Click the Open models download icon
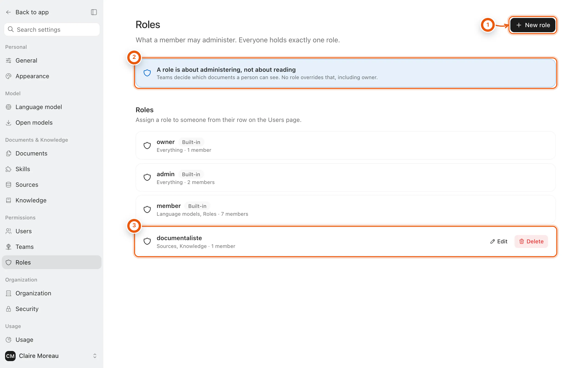This screenshot has width=588, height=368. pyautogui.click(x=8, y=123)
